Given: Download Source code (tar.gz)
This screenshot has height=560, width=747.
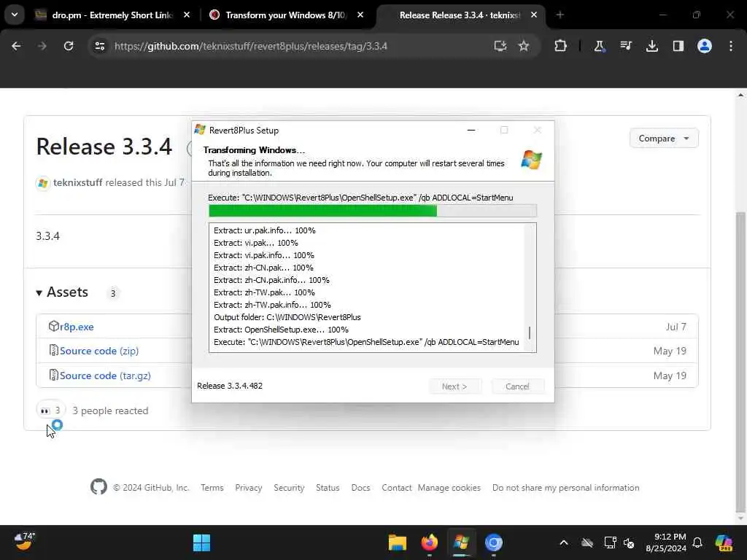Looking at the screenshot, I should pyautogui.click(x=105, y=376).
